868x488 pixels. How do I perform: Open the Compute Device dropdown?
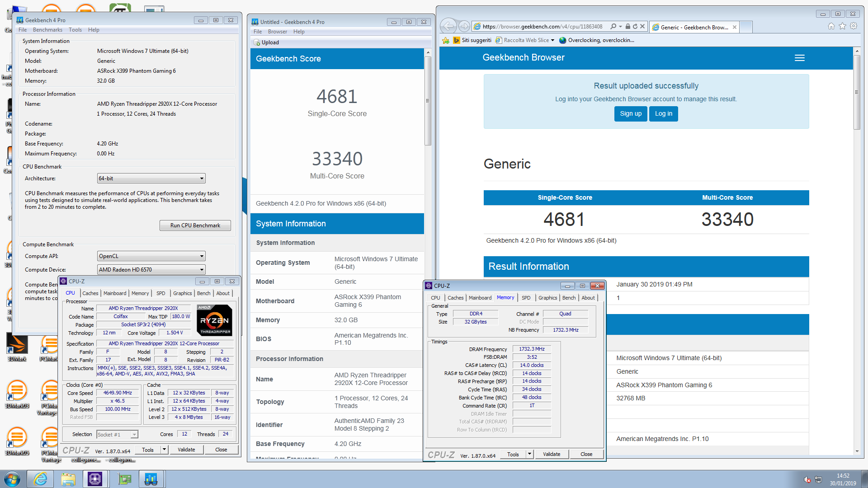pyautogui.click(x=151, y=270)
